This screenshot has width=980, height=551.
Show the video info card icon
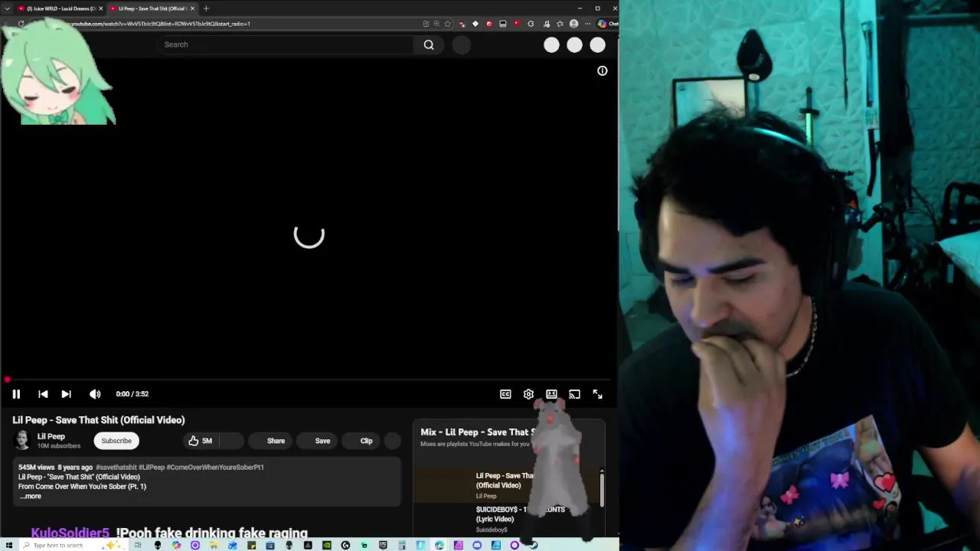coord(603,70)
